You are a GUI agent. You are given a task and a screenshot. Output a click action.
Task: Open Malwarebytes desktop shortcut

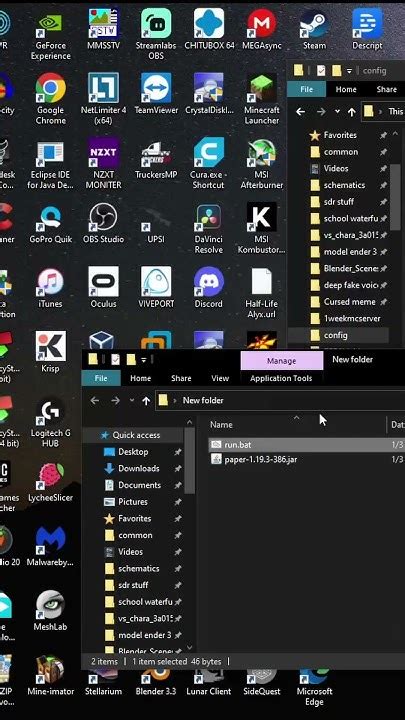coord(51,546)
